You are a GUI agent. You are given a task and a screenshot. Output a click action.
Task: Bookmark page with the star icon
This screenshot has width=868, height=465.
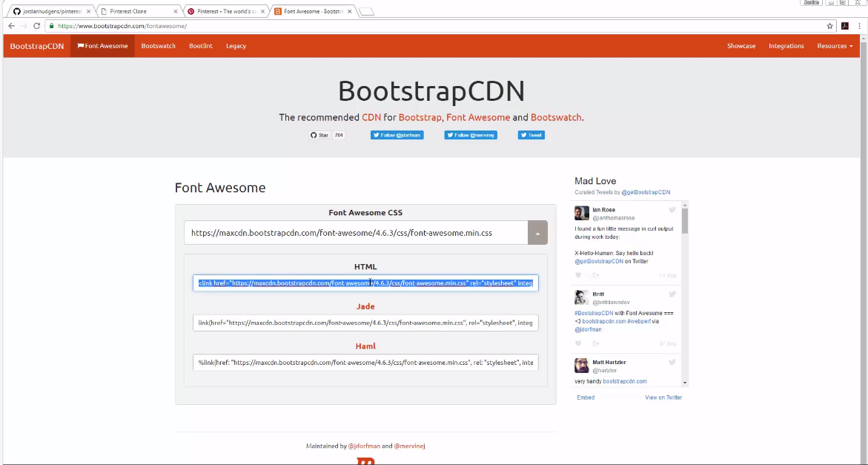coord(829,26)
